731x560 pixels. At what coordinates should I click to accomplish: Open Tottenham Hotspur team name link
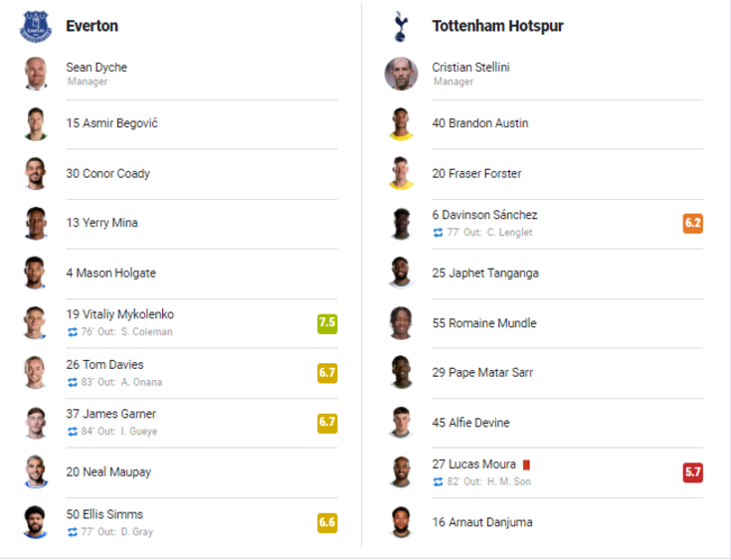[x=497, y=26]
